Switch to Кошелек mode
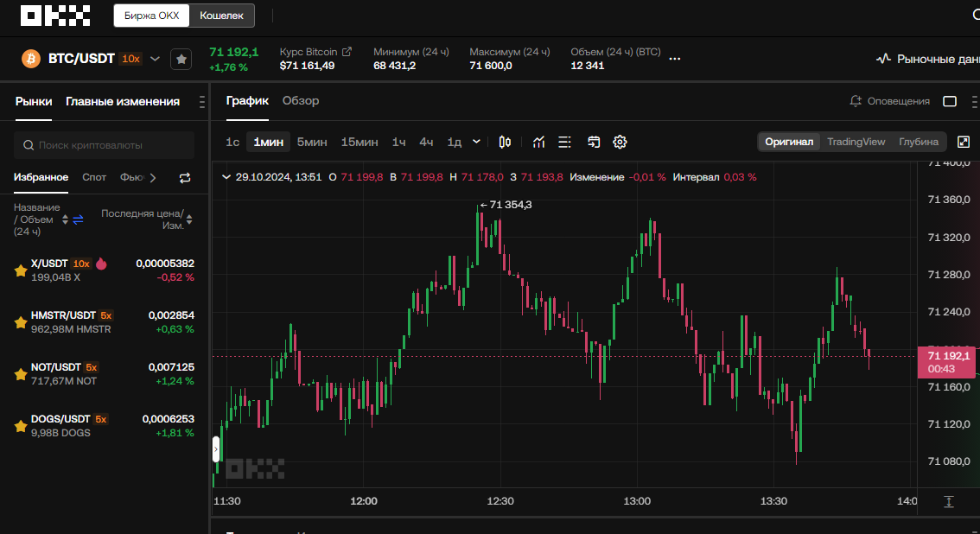 221,16
